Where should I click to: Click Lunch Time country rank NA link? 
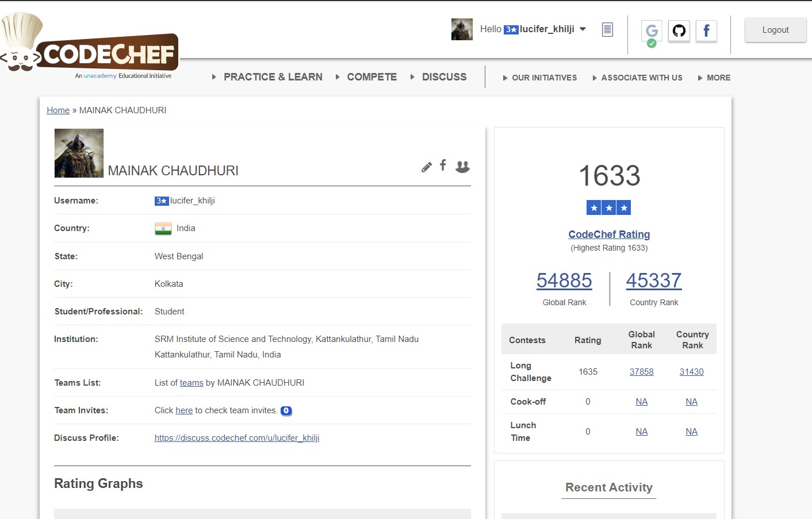tap(691, 432)
